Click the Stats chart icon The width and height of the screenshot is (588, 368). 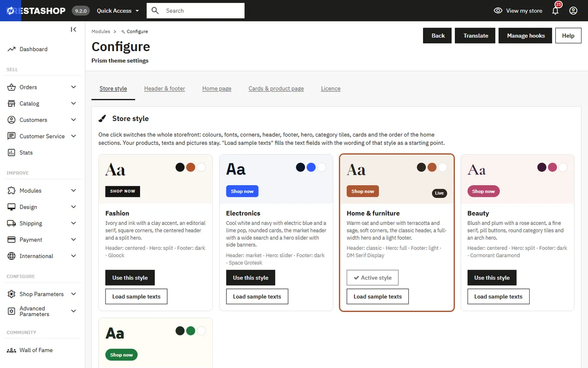(x=11, y=153)
